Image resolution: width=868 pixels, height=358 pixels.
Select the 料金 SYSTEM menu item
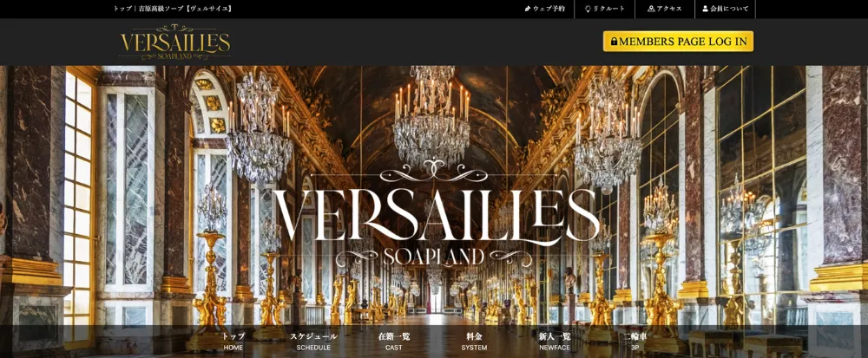tap(475, 342)
